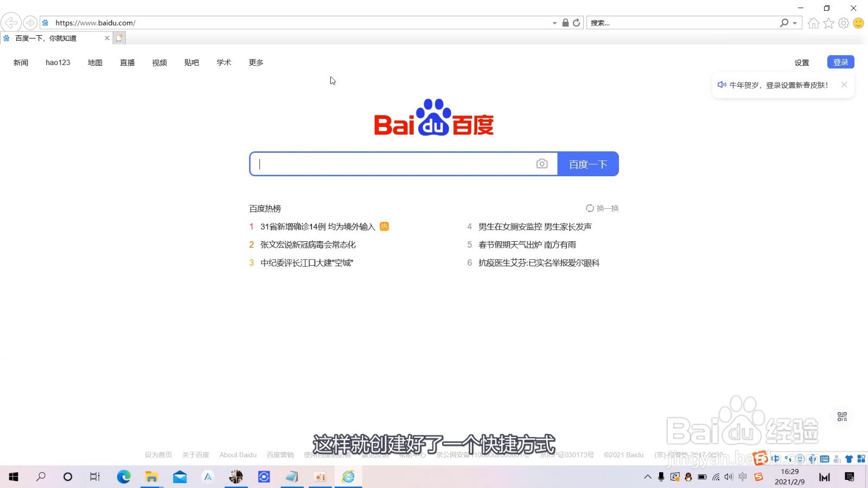Click the tray Wi-Fi network icon
The width and height of the screenshot is (868, 488).
click(716, 477)
